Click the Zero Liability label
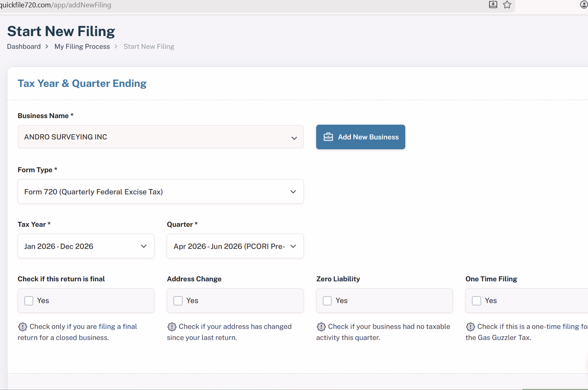 tap(338, 279)
